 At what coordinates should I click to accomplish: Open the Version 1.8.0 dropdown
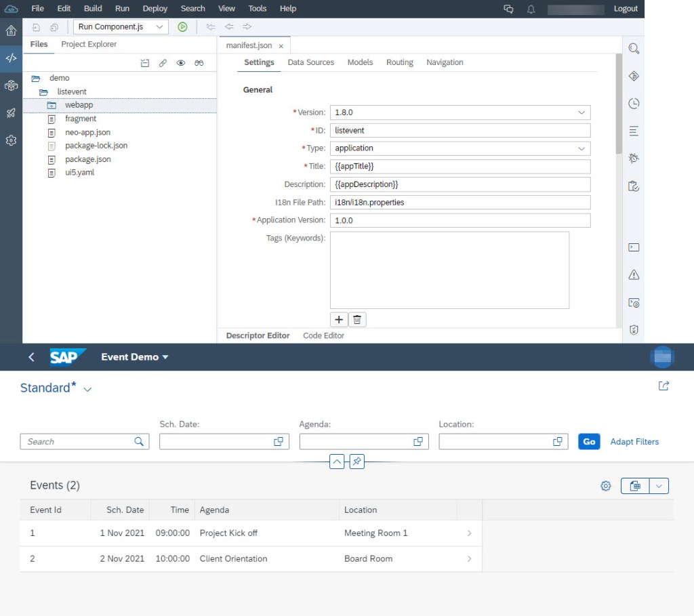coord(582,112)
